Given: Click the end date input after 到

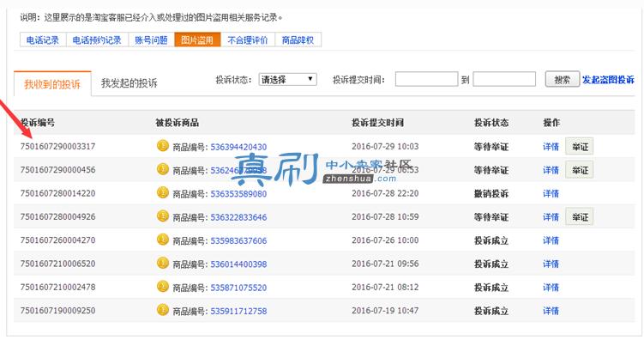Looking at the screenshot, I should tap(504, 79).
